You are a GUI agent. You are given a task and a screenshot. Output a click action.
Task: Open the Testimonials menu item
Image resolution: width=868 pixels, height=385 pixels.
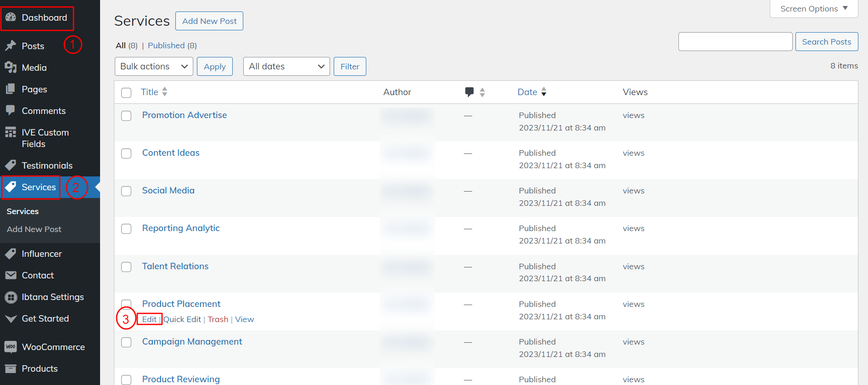(x=47, y=165)
